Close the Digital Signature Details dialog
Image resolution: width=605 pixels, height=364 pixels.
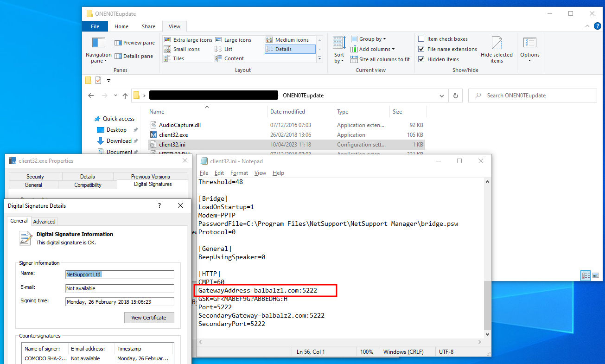tap(180, 205)
